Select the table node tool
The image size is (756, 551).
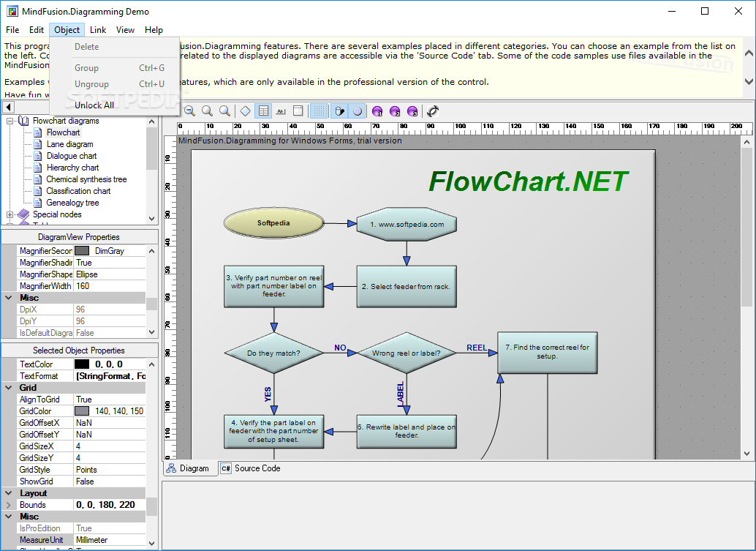coord(263,111)
